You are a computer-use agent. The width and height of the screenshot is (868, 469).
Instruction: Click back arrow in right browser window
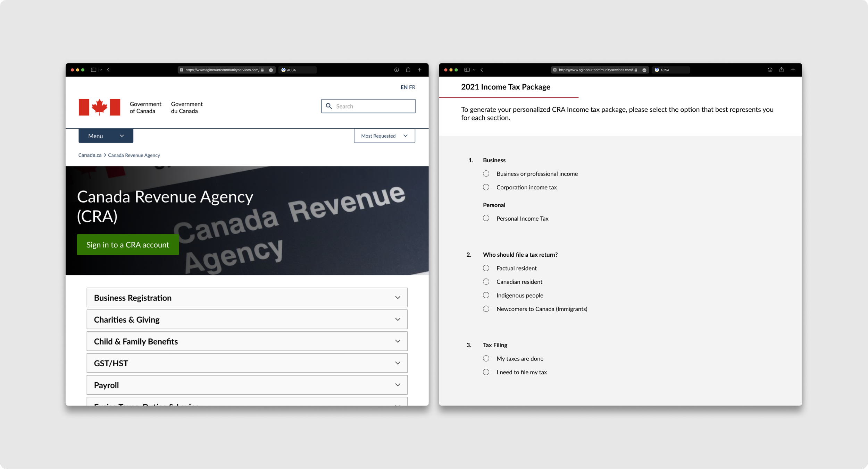point(482,70)
